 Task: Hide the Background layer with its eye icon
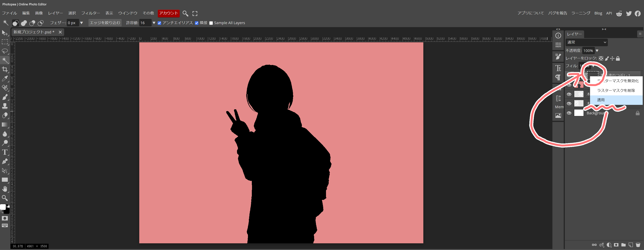[x=569, y=113]
